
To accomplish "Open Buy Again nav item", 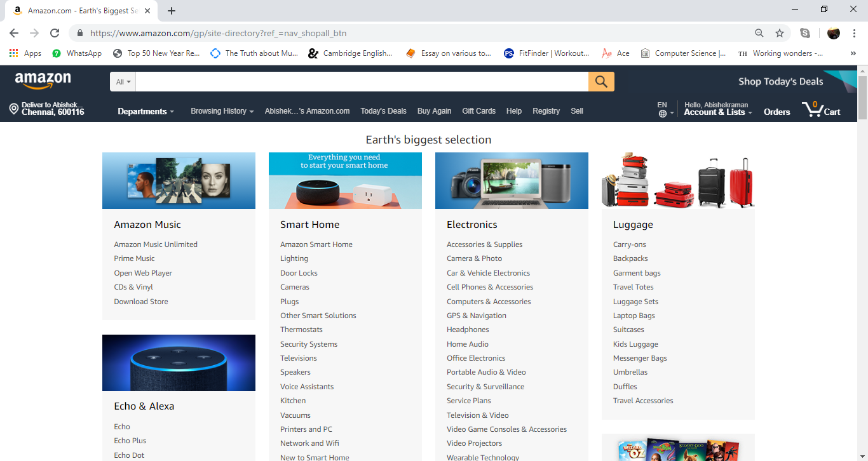I will pyautogui.click(x=434, y=111).
